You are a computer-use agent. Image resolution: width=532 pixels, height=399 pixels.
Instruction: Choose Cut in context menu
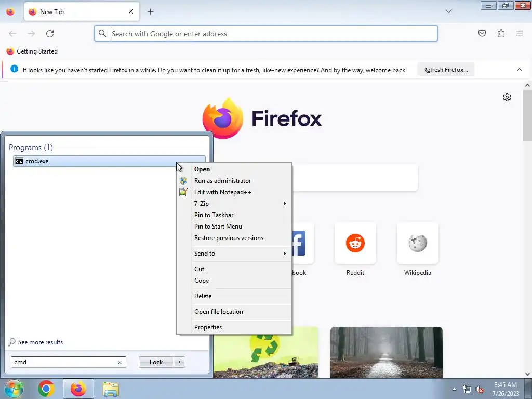(234, 269)
